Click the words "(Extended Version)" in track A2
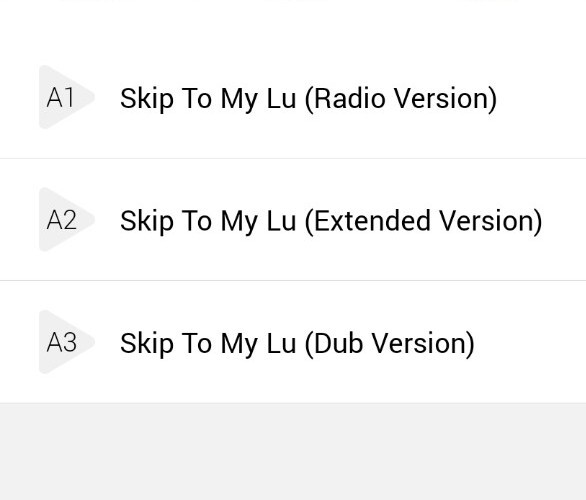This screenshot has width=586, height=500. coord(424,221)
